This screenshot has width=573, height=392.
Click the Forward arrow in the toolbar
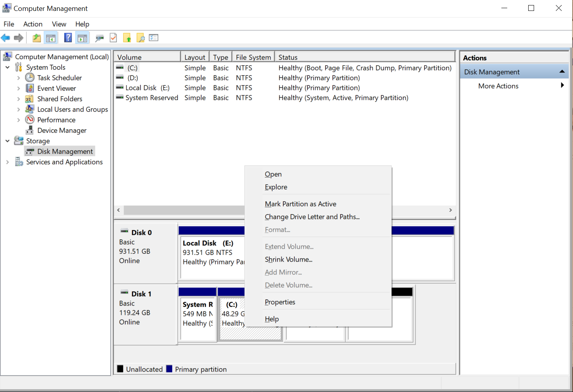18,38
